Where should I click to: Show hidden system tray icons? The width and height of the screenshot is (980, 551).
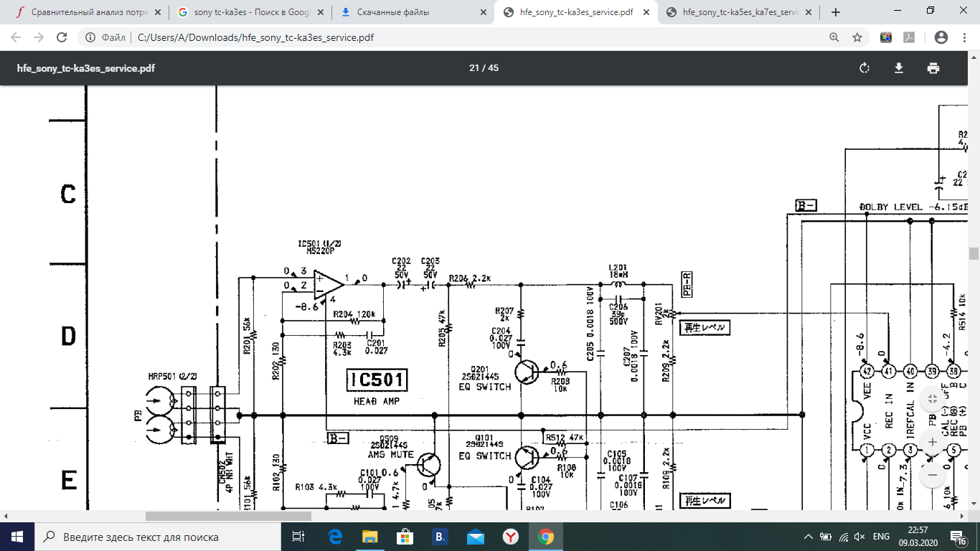pyautogui.click(x=809, y=537)
